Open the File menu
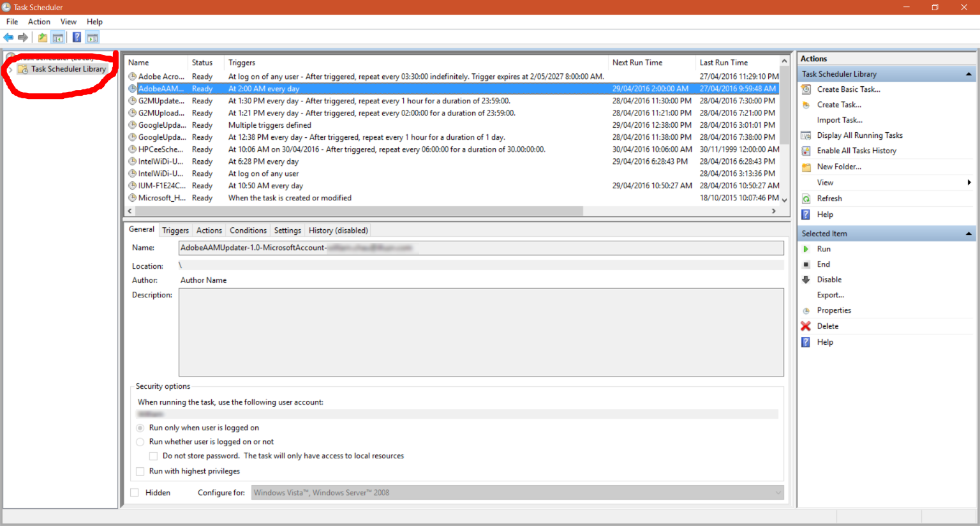The height and width of the screenshot is (526, 980). 12,22
